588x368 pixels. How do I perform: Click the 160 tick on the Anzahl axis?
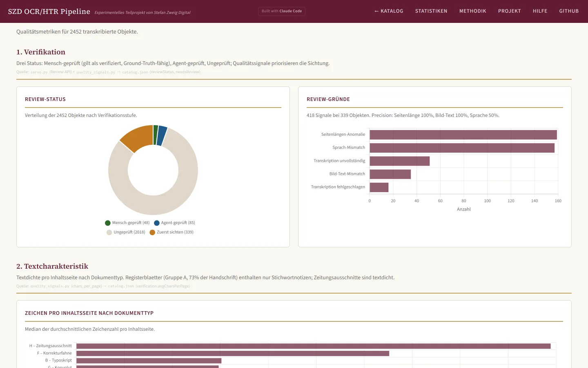click(x=558, y=201)
